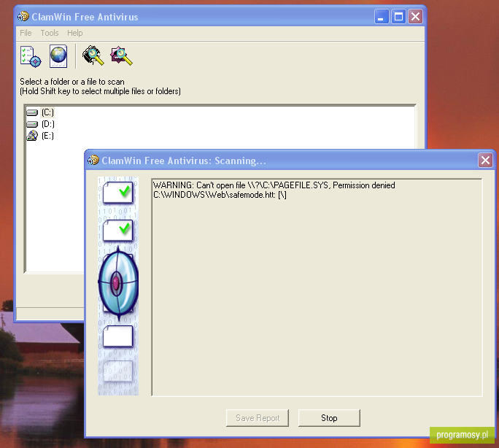
Task: Click the D: hard drive icon
Action: point(32,124)
